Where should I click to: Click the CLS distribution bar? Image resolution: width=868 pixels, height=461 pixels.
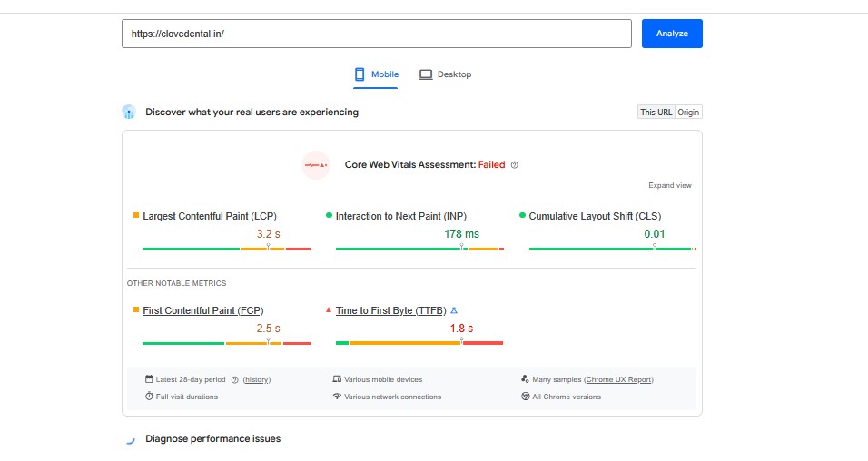coord(613,249)
